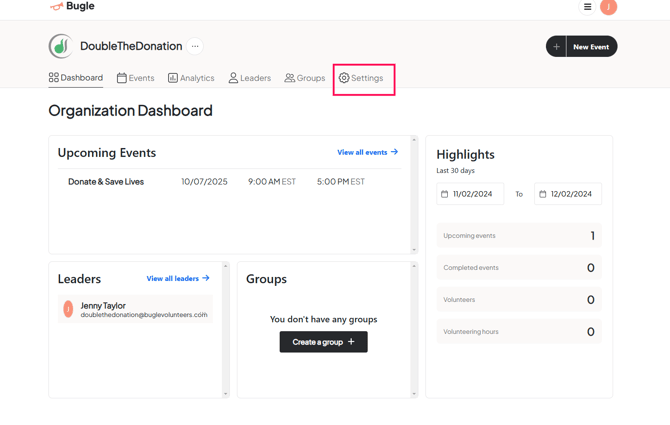
Task: Open the organization ellipsis options menu
Action: 195,46
